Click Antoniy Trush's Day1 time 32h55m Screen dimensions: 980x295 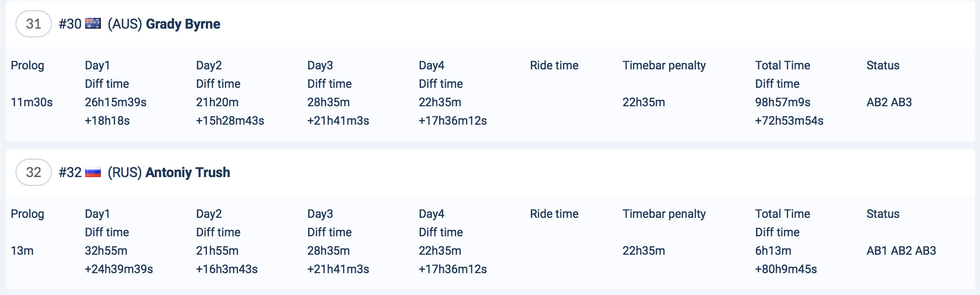pos(106,251)
